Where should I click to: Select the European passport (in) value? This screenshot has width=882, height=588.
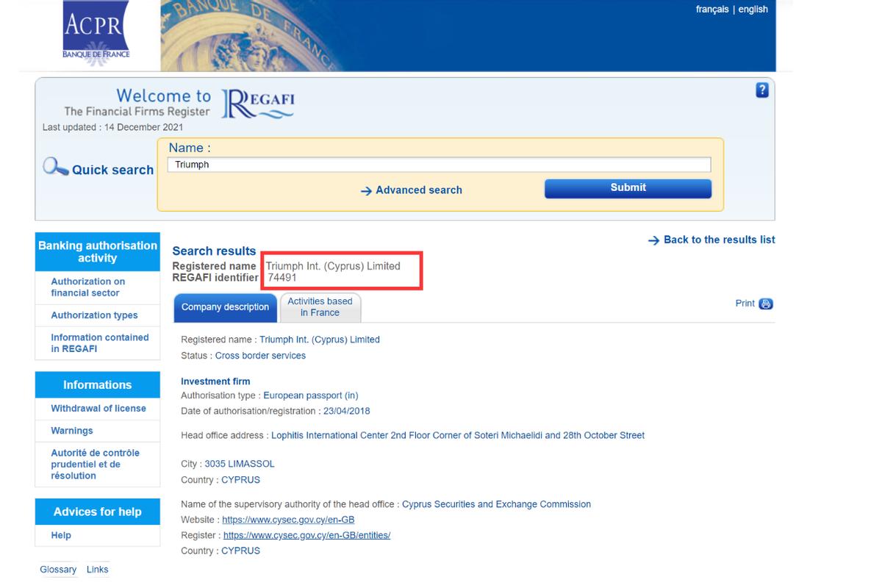310,395
